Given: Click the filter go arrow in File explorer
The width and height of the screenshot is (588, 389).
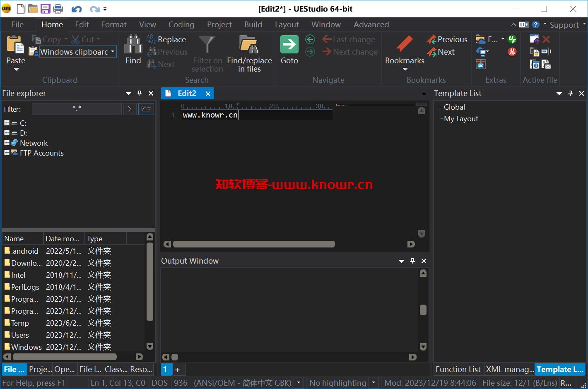Looking at the screenshot, I should [x=130, y=109].
